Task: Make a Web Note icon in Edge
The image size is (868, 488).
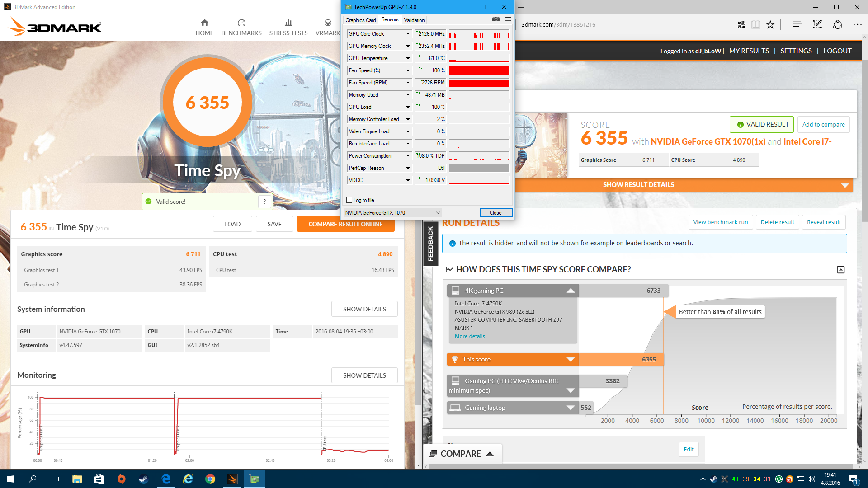Action: 817,24
